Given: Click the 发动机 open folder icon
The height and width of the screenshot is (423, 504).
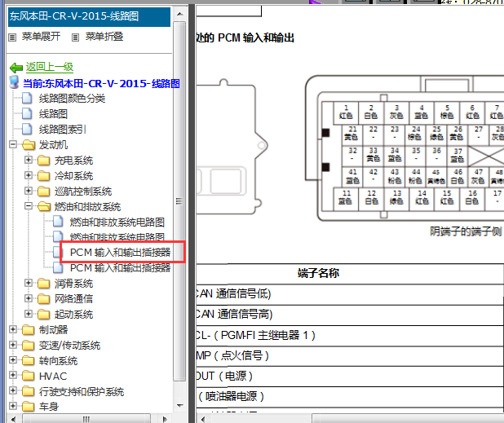Looking at the screenshot, I should (29, 145).
